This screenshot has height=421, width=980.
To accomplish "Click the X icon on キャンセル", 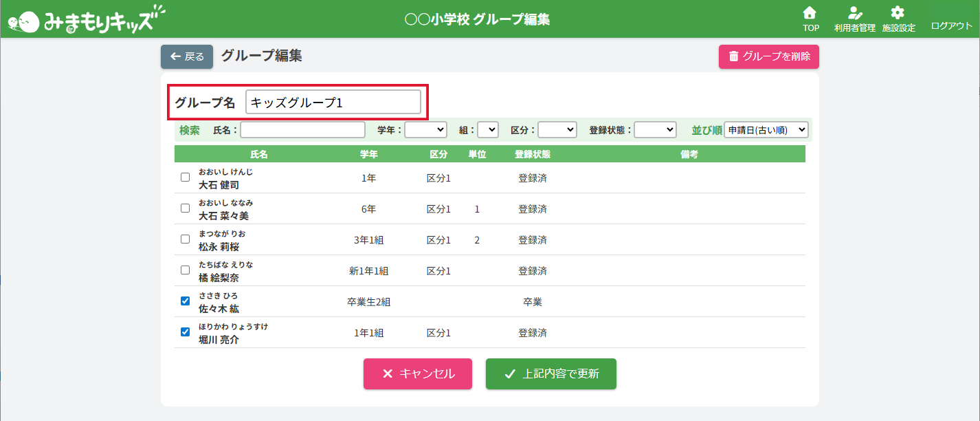I will 387,374.
